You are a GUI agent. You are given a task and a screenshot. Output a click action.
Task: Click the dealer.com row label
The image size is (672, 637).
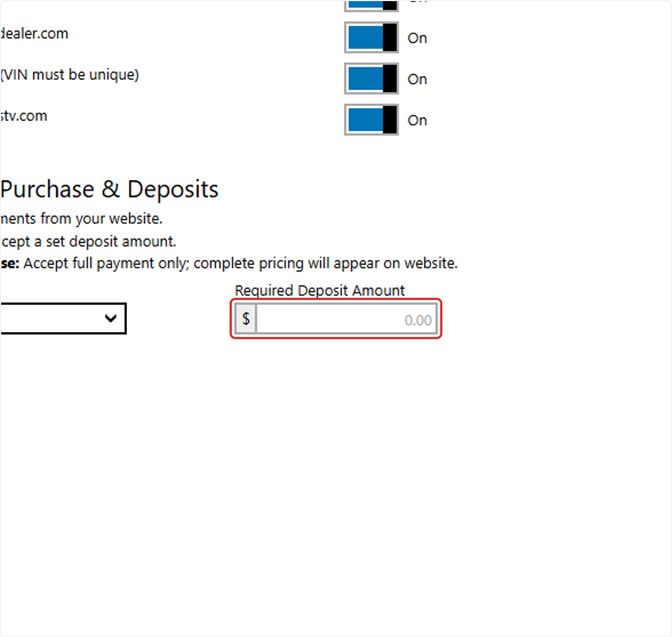(34, 34)
